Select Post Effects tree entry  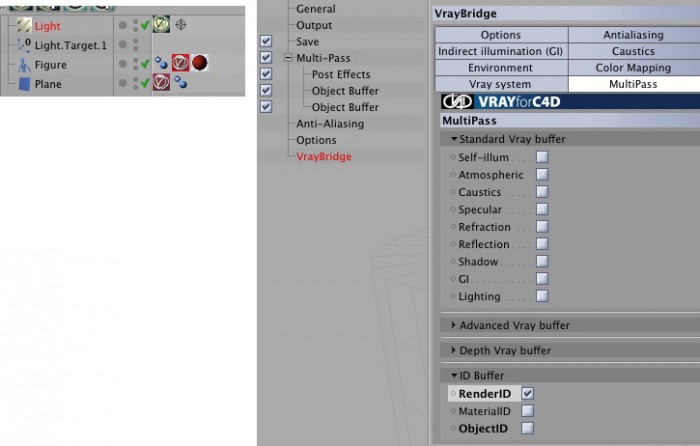[x=341, y=74]
